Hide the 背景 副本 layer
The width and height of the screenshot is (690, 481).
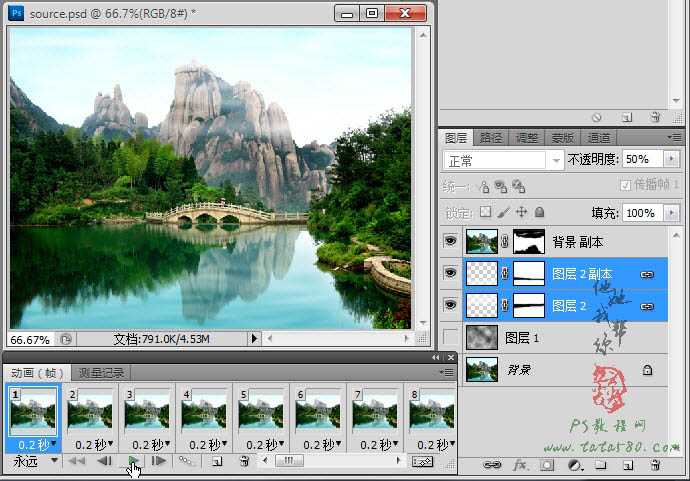coord(450,241)
